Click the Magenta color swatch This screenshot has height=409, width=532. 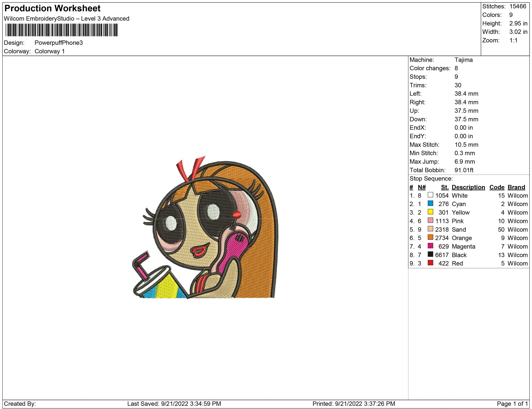[430, 246]
